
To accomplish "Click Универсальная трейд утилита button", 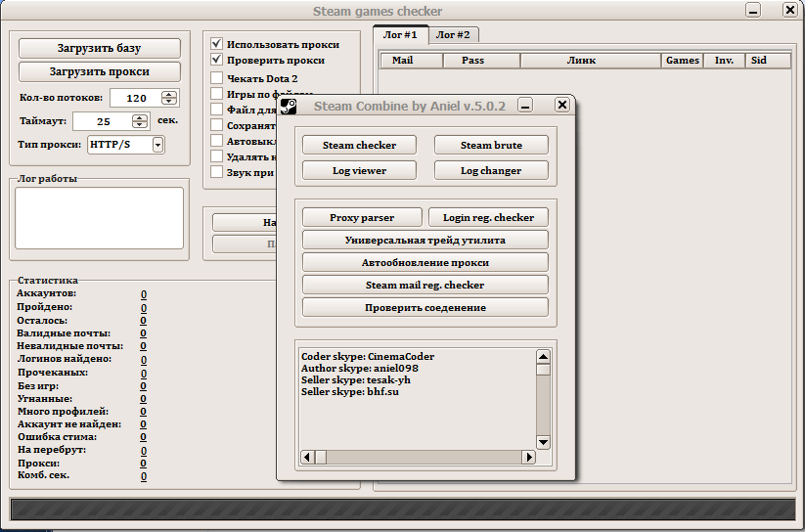I will [425, 240].
